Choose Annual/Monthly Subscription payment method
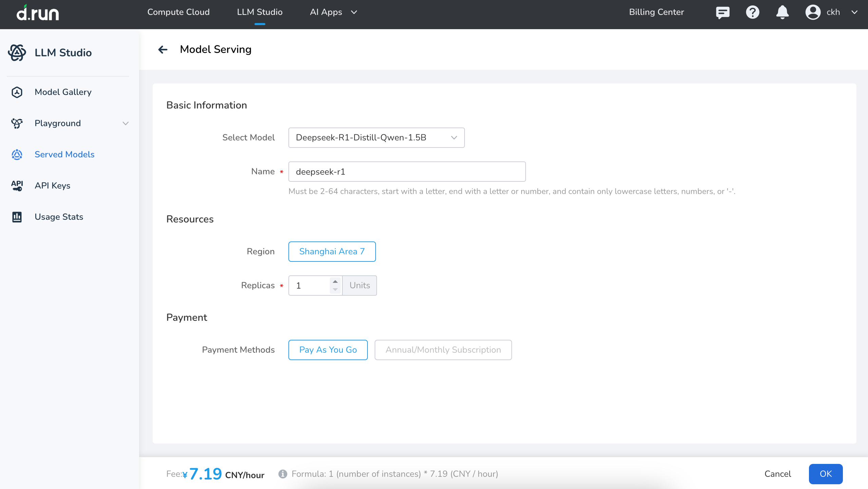 (x=443, y=350)
